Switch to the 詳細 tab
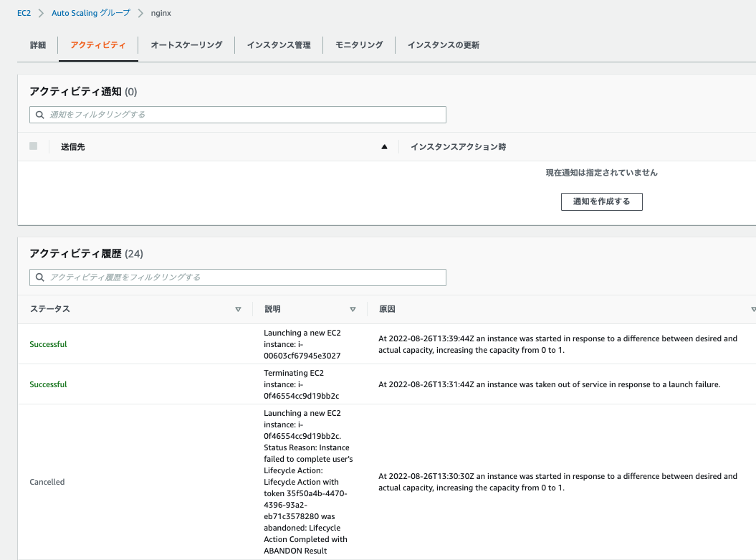This screenshot has height=560, width=756. tap(37, 44)
